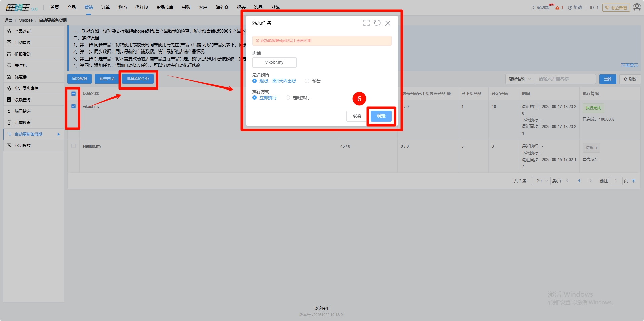Open the 物流 top menu
644x321 pixels.
pyautogui.click(x=122, y=7)
